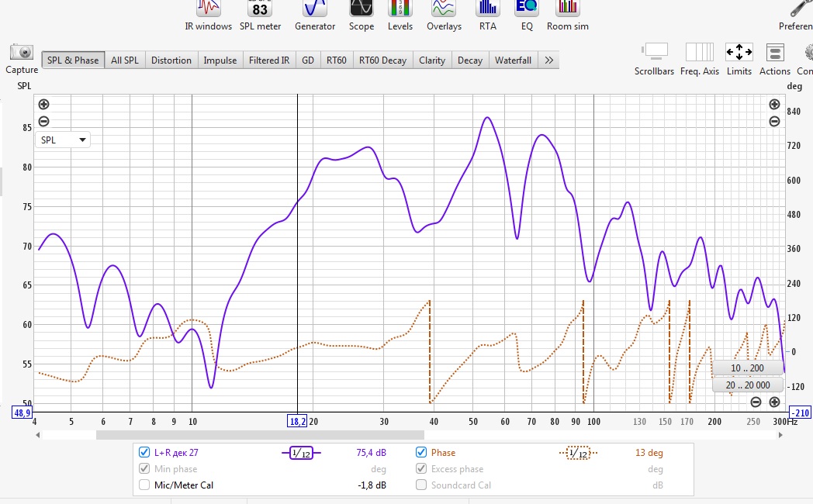Viewport: 813px width, 504px height.
Task: Open the GD tab
Action: pos(308,60)
